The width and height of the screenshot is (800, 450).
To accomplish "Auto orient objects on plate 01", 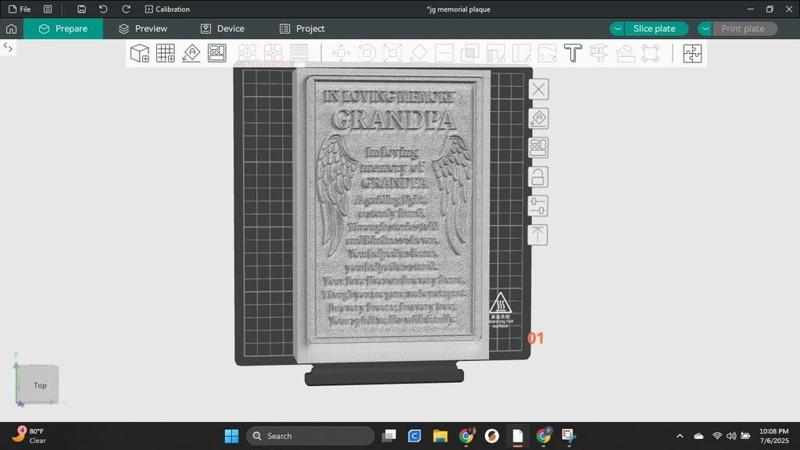I will tap(538, 118).
